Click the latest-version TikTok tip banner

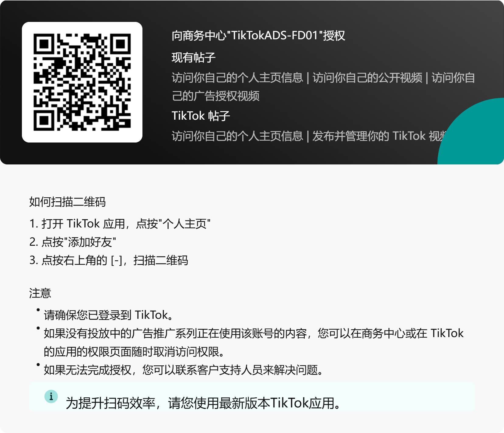(x=252, y=396)
